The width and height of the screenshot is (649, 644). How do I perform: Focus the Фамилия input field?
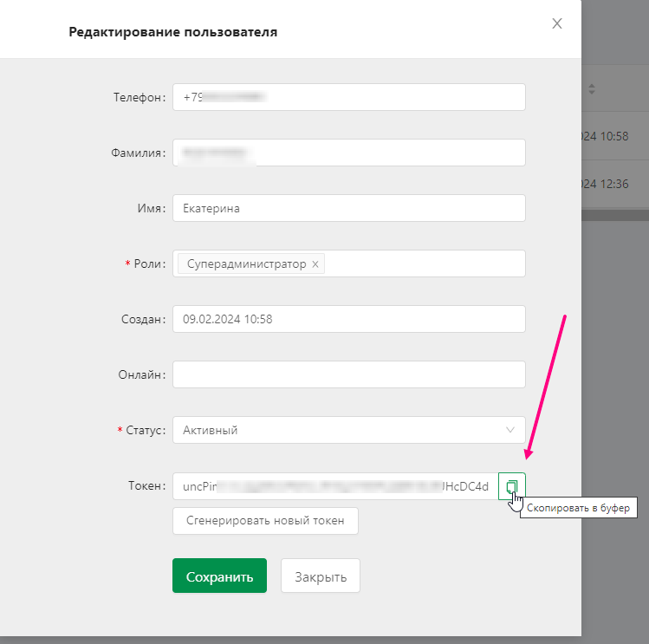coord(349,153)
